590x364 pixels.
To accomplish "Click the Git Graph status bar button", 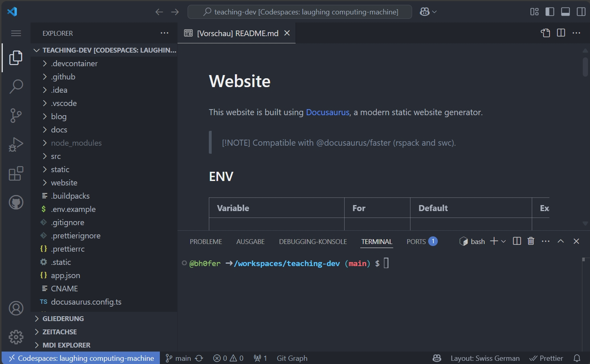I will pos(292,358).
